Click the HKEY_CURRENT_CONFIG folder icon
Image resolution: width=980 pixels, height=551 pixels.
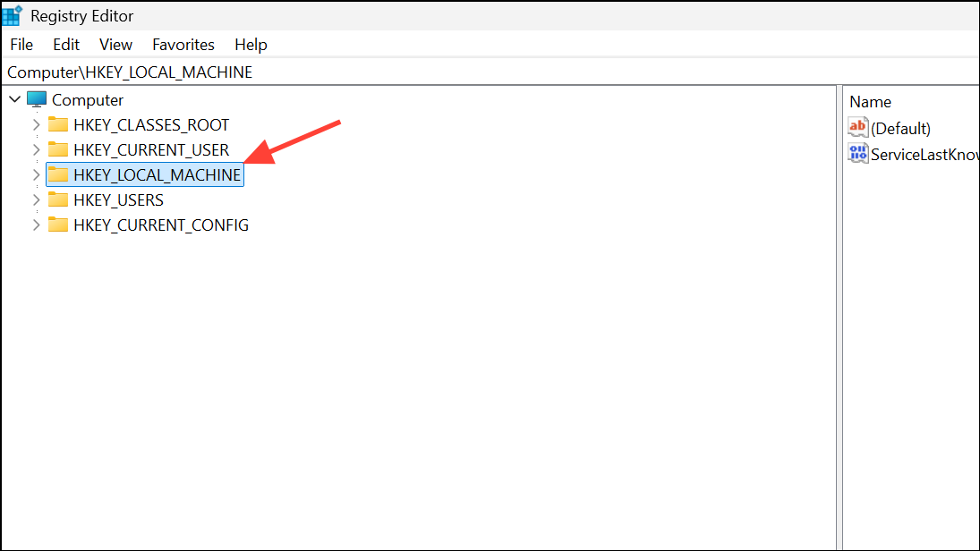click(x=58, y=225)
